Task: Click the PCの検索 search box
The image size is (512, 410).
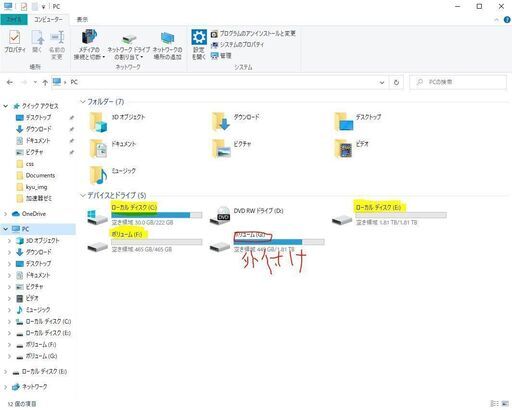Action: (x=458, y=82)
